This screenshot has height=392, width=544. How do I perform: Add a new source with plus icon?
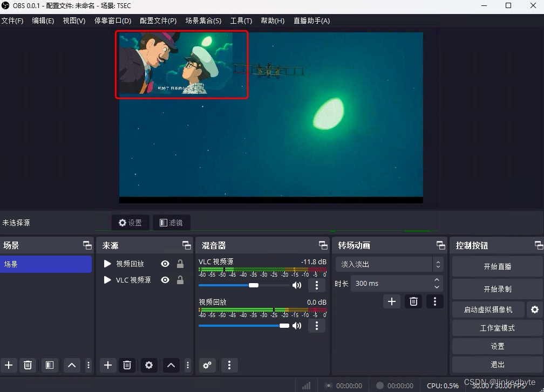(x=108, y=365)
